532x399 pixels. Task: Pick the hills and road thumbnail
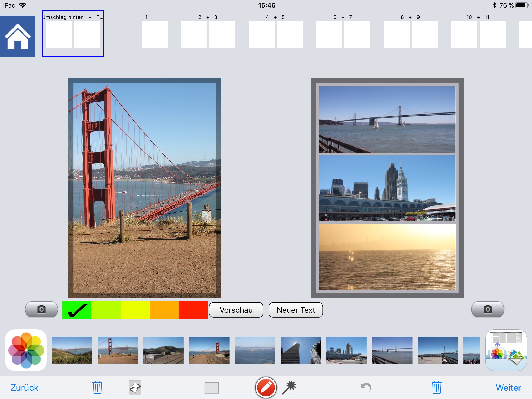point(164,350)
